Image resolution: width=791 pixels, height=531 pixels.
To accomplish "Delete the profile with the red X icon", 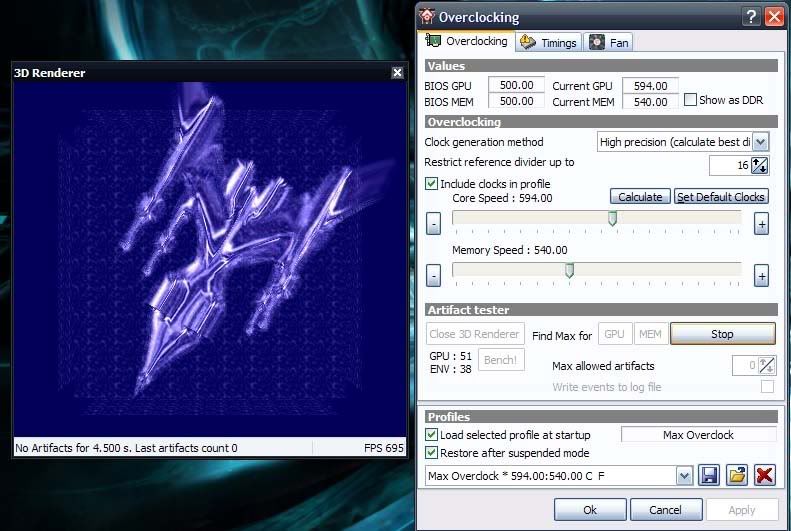I will coord(765,475).
